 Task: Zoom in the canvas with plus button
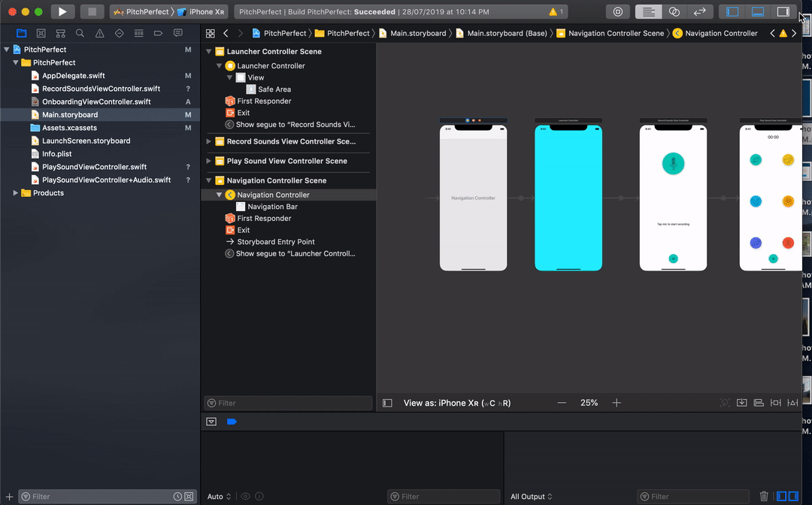pyautogui.click(x=617, y=403)
